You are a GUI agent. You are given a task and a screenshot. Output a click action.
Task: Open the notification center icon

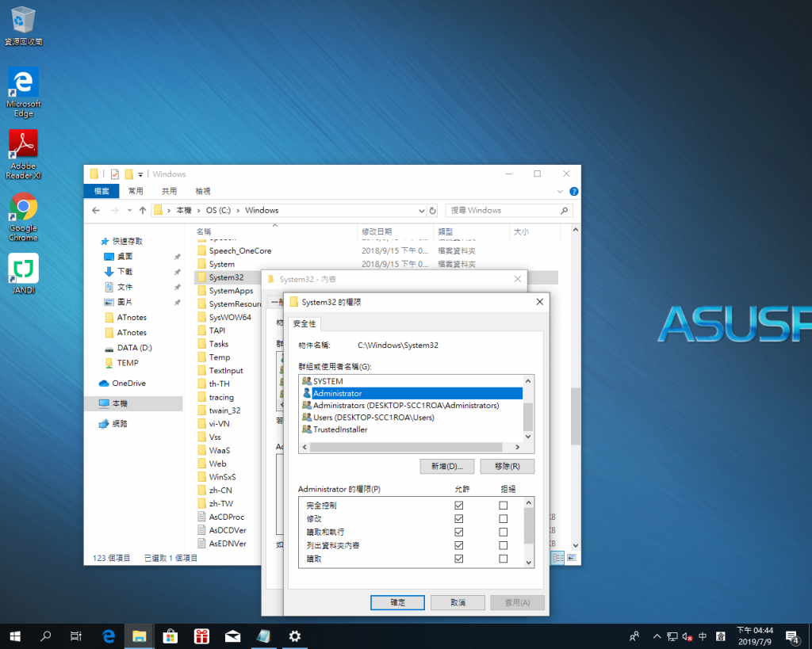pos(792,636)
